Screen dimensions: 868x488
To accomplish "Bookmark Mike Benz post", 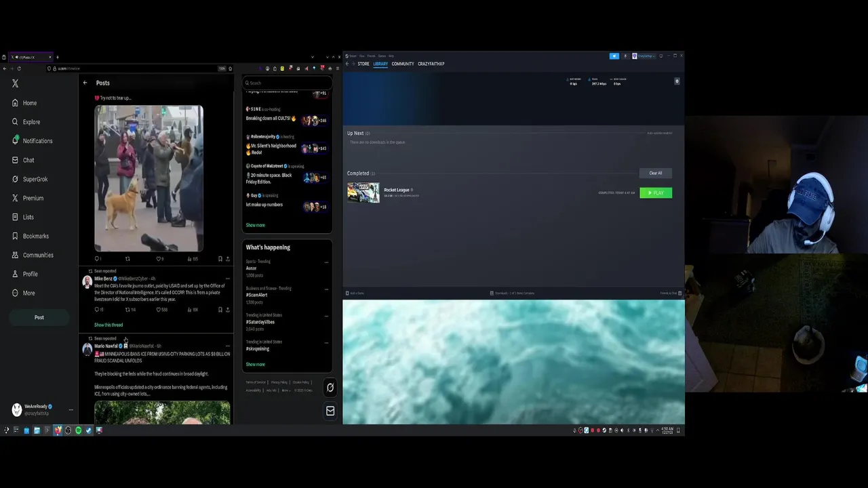I will pyautogui.click(x=220, y=310).
